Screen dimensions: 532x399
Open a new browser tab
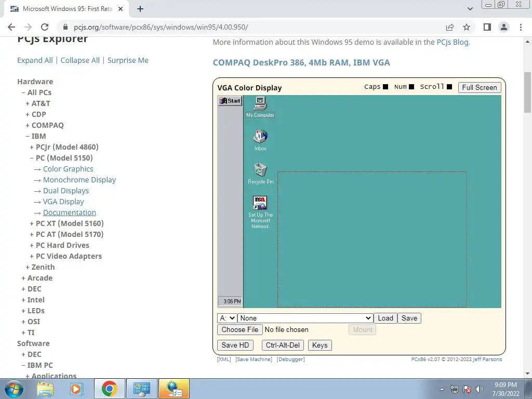point(140,9)
